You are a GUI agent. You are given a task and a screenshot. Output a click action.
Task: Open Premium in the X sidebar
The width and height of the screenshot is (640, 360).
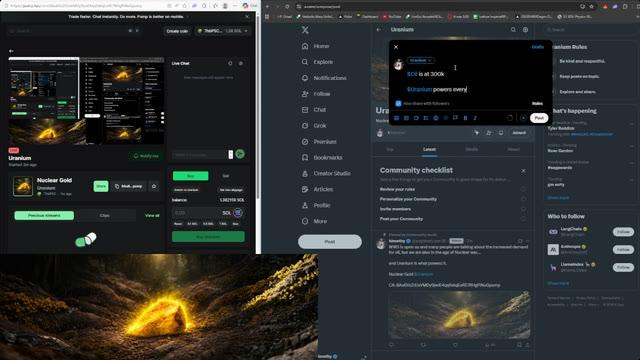tap(319, 142)
